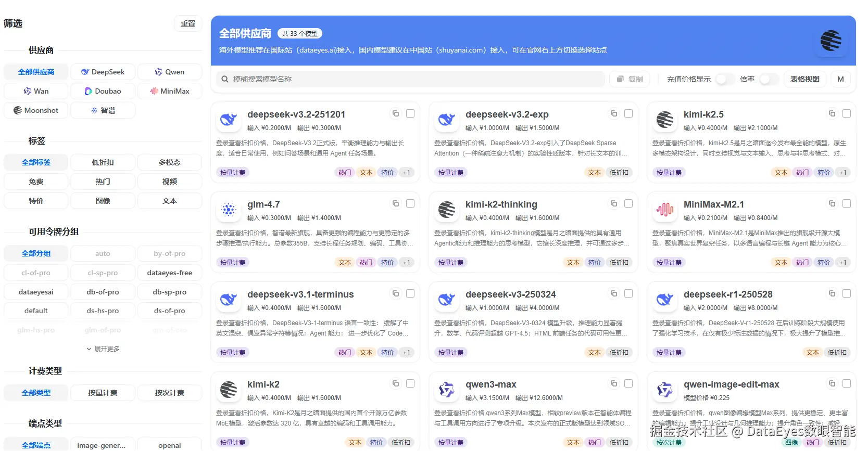
Task: Copy model name qwen-image-edit-max
Action: pos(832,383)
